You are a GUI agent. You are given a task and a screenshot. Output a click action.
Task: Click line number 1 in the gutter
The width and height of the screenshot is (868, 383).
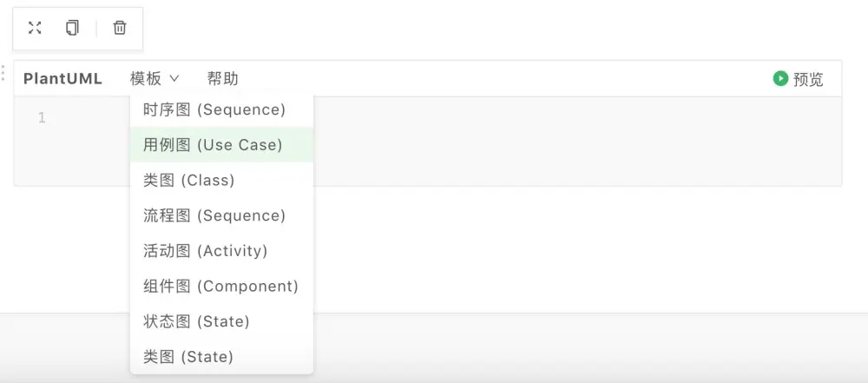pos(42,118)
